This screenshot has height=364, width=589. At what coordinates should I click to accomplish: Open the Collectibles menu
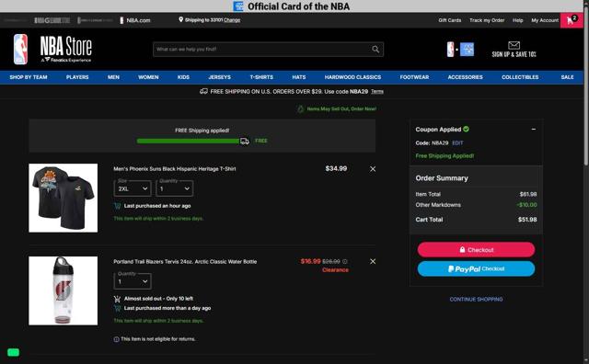click(520, 77)
